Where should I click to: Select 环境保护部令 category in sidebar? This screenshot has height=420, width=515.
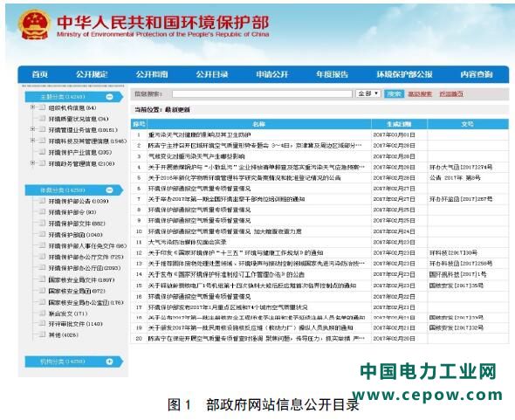point(72,212)
